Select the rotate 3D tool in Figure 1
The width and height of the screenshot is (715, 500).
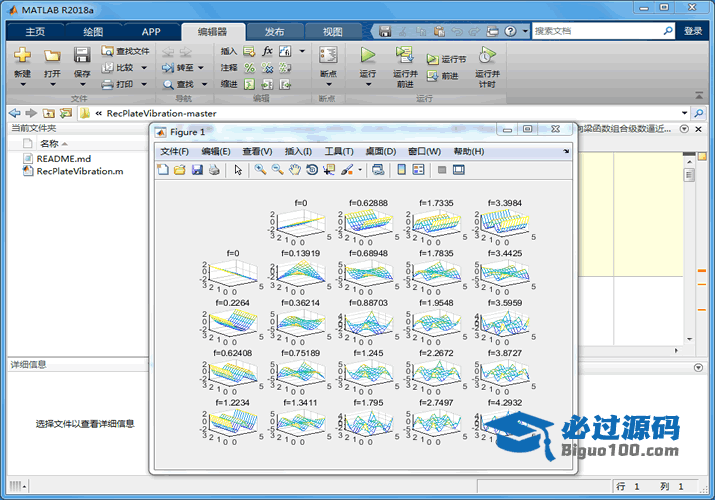(312, 170)
